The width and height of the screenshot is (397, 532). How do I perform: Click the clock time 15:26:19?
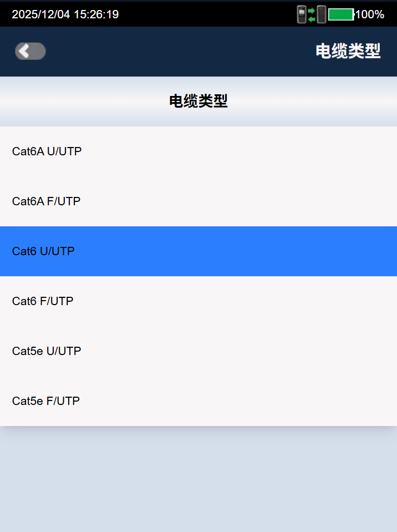96,14
